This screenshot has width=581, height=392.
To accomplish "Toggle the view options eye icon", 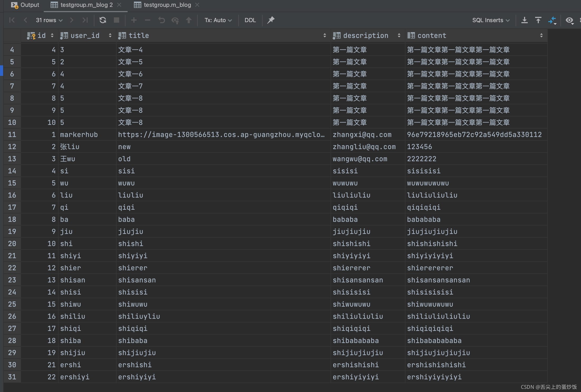I will 569,20.
